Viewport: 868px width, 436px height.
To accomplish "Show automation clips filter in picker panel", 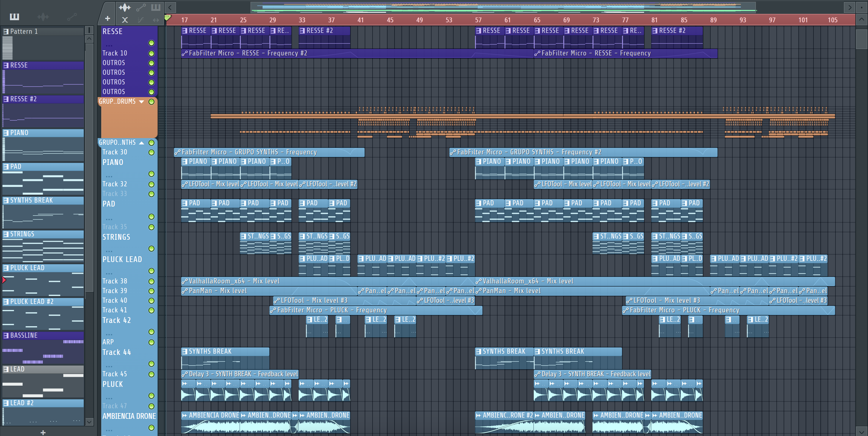I will [72, 17].
